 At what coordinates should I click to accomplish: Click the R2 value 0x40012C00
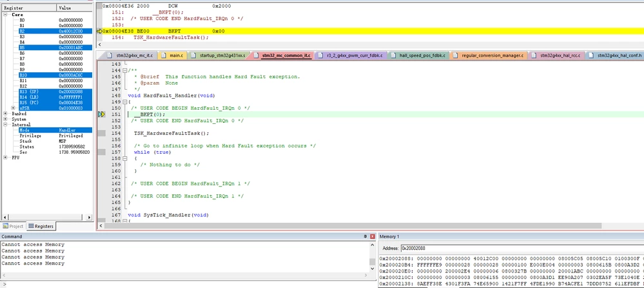coord(71,31)
